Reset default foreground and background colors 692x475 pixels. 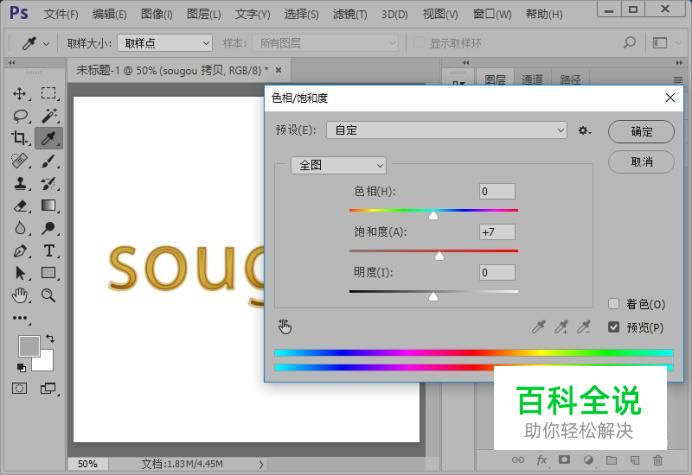click(x=21, y=367)
